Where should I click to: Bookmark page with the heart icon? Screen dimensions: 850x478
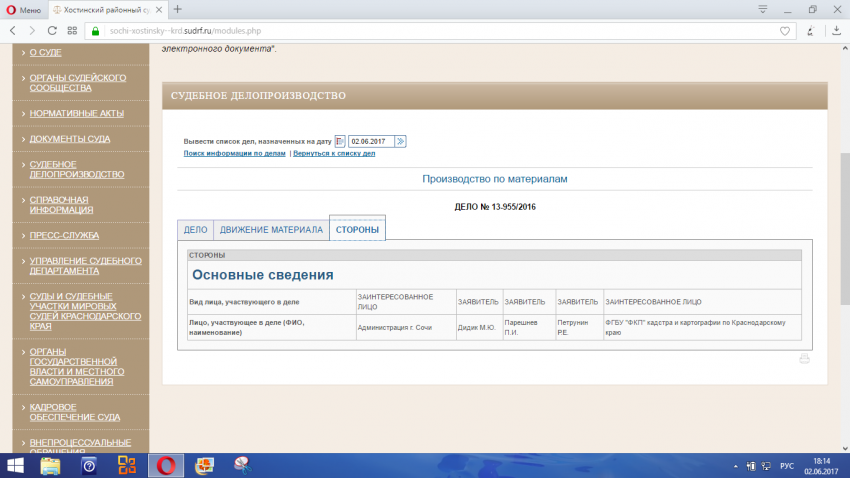786,30
